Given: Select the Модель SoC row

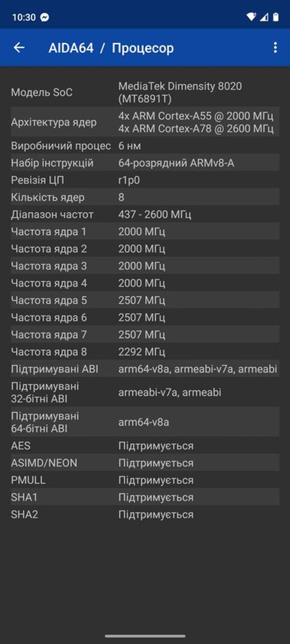Looking at the screenshot, I should 145,92.
